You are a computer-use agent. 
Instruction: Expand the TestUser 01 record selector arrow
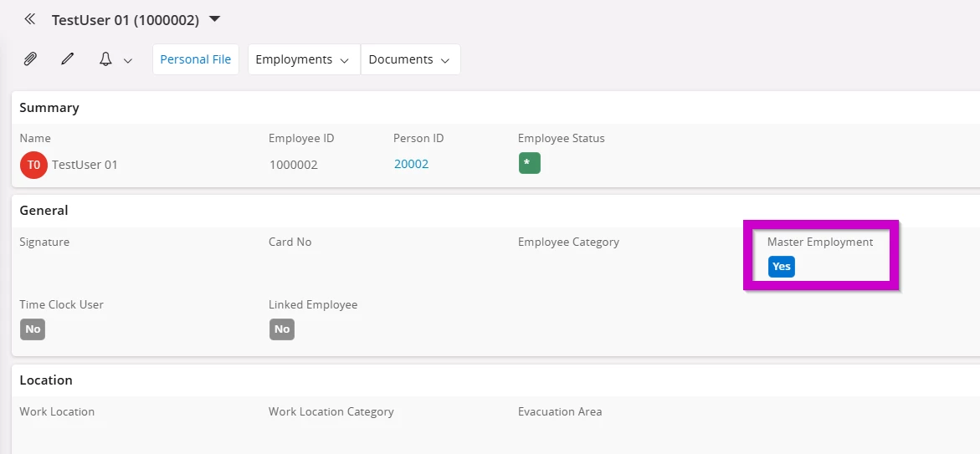[214, 19]
